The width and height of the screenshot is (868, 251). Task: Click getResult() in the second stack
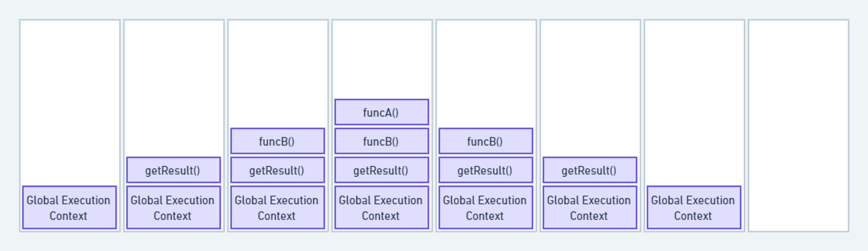tap(173, 170)
